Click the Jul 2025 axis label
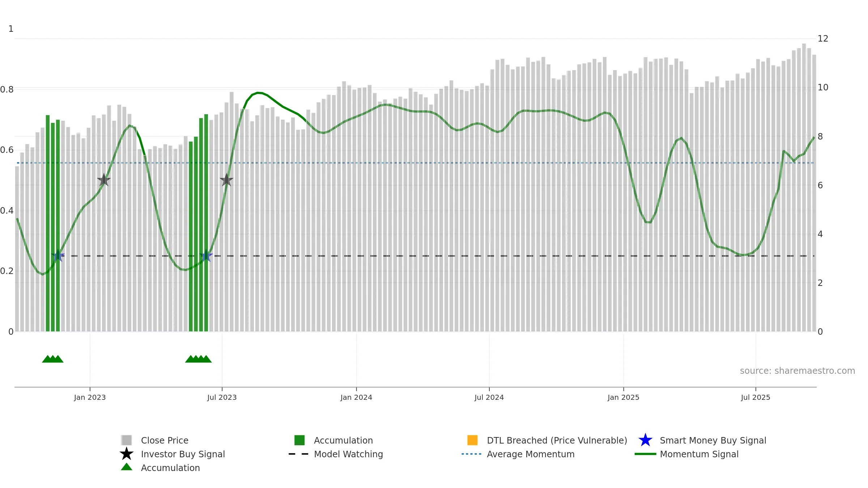Viewport: 868px width, 488px height. coord(756,398)
